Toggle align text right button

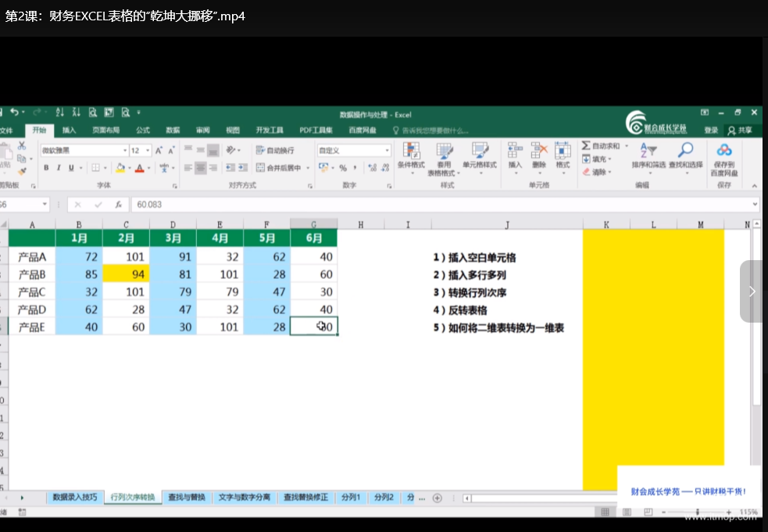pyautogui.click(x=213, y=167)
